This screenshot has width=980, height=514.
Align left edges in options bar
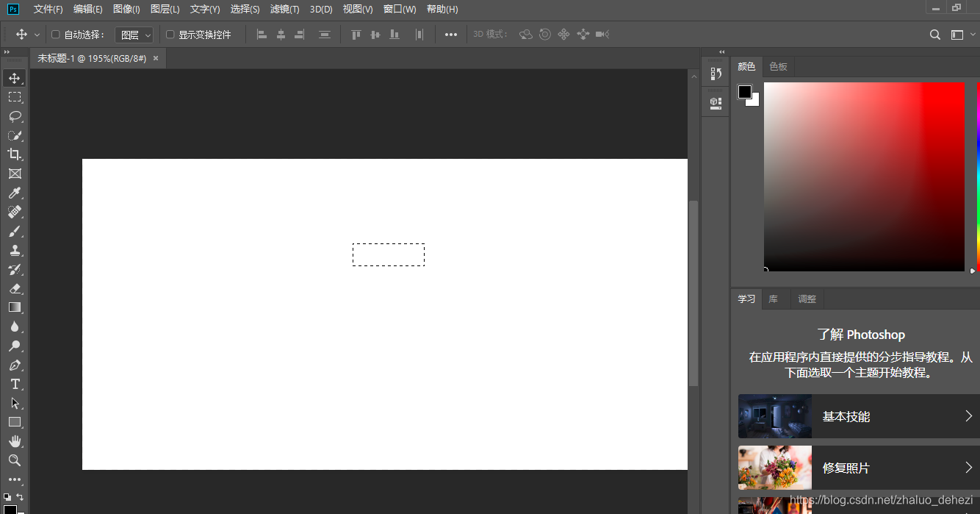pyautogui.click(x=262, y=35)
